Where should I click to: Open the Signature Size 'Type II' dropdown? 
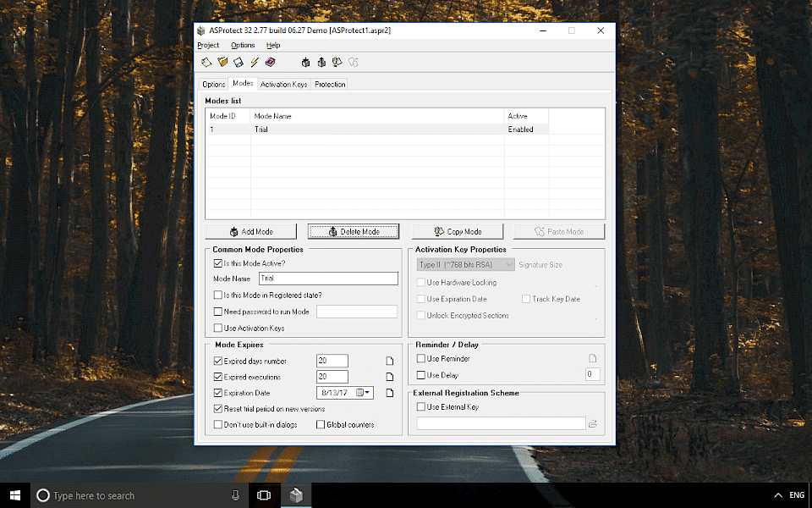coord(465,264)
